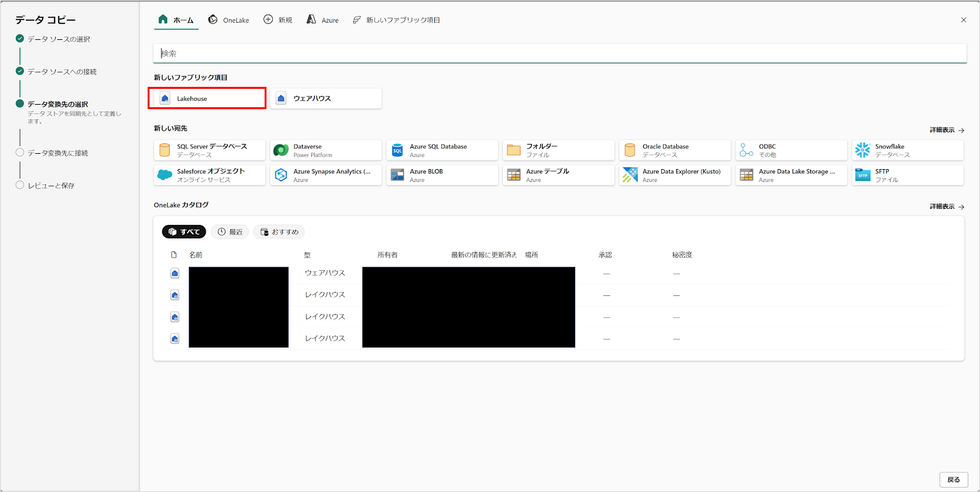
Task: Click the Azure テーブル icon
Action: pyautogui.click(x=514, y=175)
